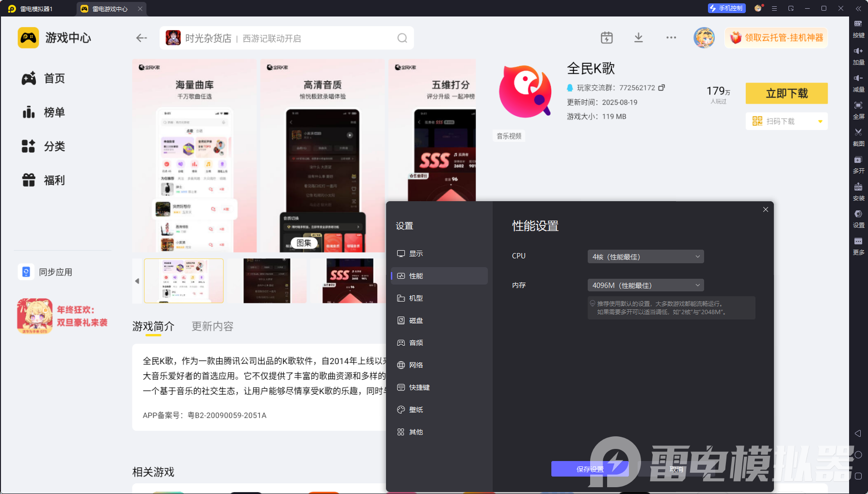Select 显示 in settings menu
868x494 pixels.
pyautogui.click(x=439, y=254)
